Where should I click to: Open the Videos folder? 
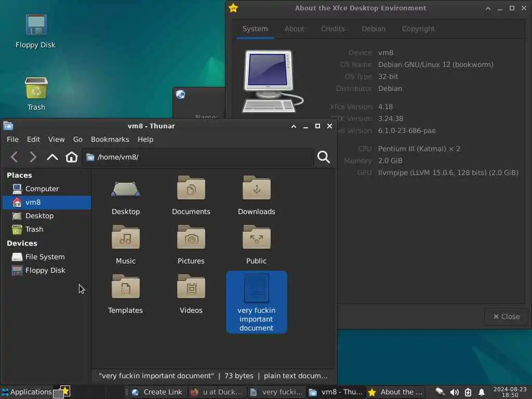(x=191, y=295)
